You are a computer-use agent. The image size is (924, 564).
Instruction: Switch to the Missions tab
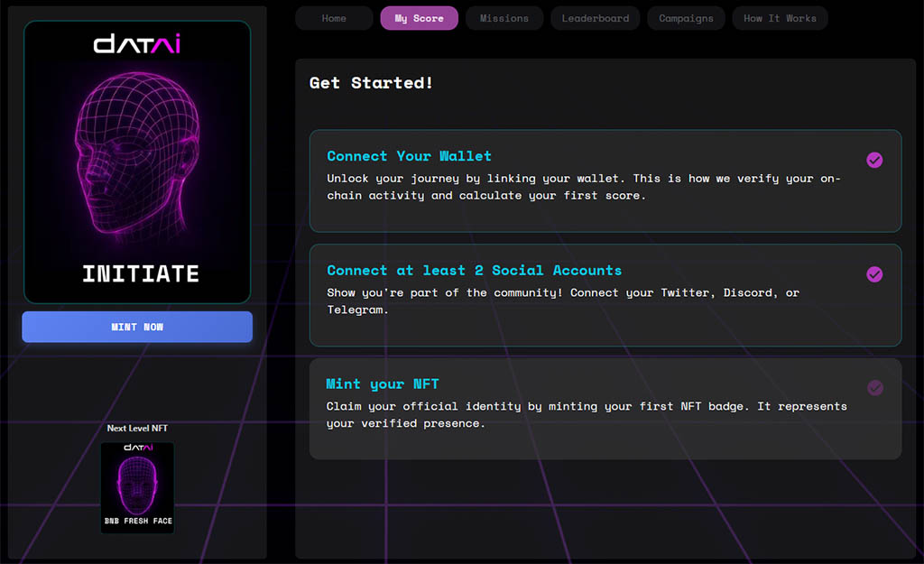(504, 18)
